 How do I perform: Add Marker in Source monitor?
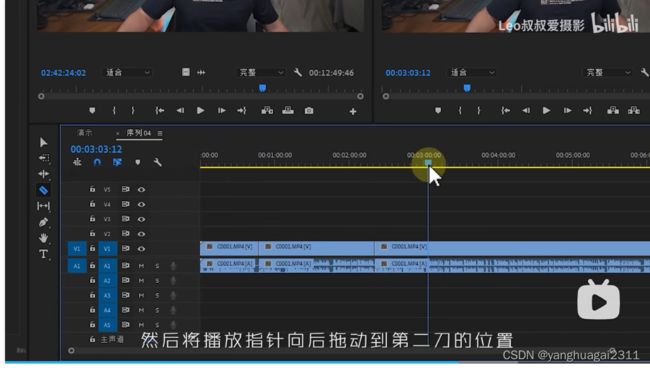[92, 111]
